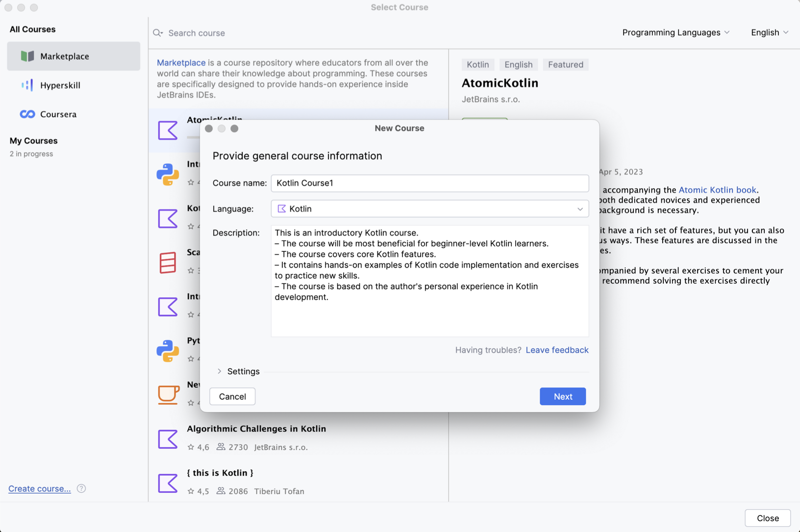Click the coffee cup Java course icon

point(168,394)
